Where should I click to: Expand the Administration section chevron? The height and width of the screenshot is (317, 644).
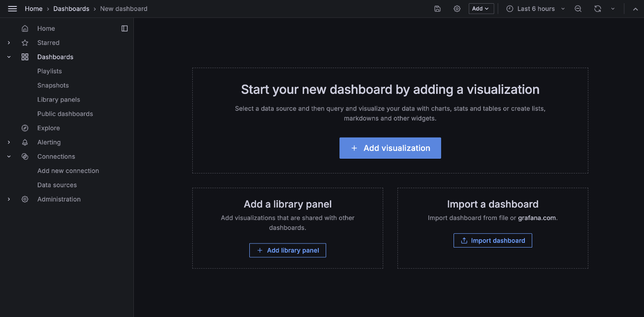(9, 199)
